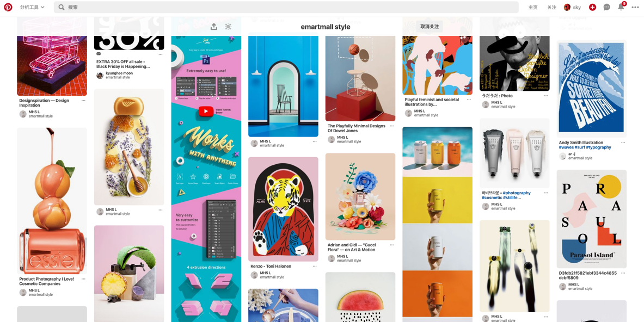Open the Kenzo tiger illustration pin

click(283, 209)
